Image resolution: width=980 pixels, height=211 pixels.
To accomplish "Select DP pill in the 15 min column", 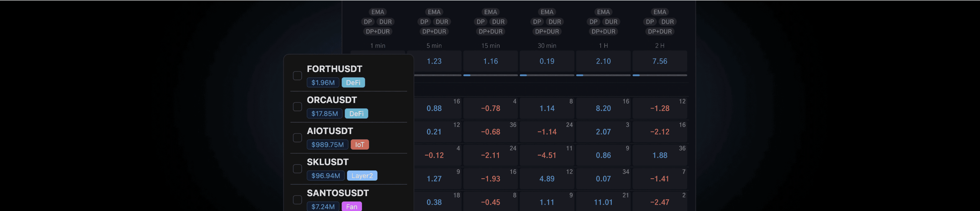I will (x=481, y=22).
